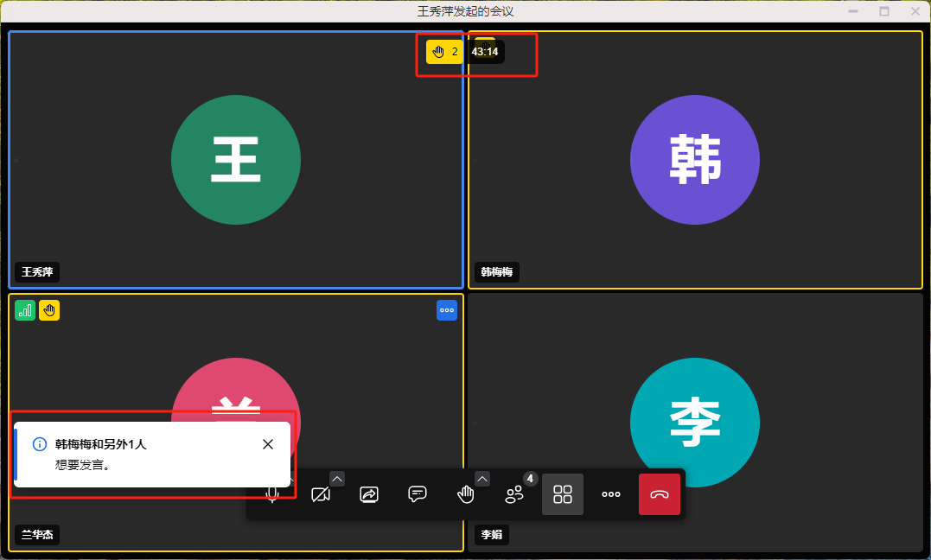
Task: Dismiss the 想要发言 notification
Action: [268, 444]
